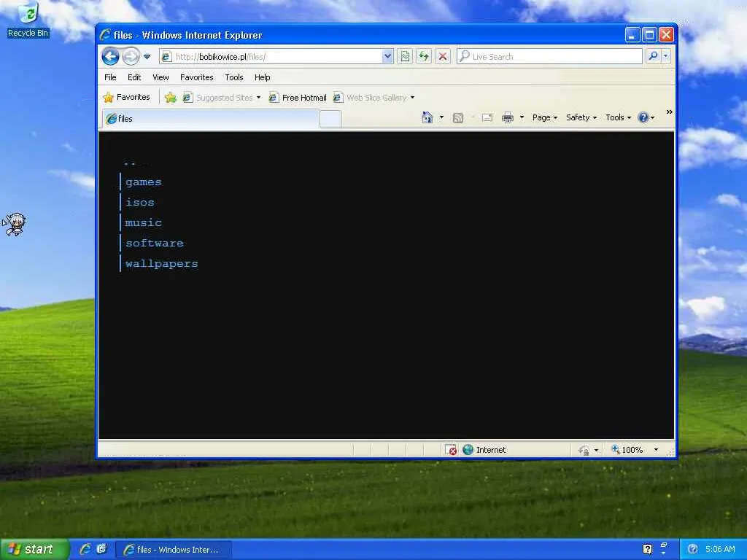
Task: Click the Live Search input box
Action: point(550,57)
